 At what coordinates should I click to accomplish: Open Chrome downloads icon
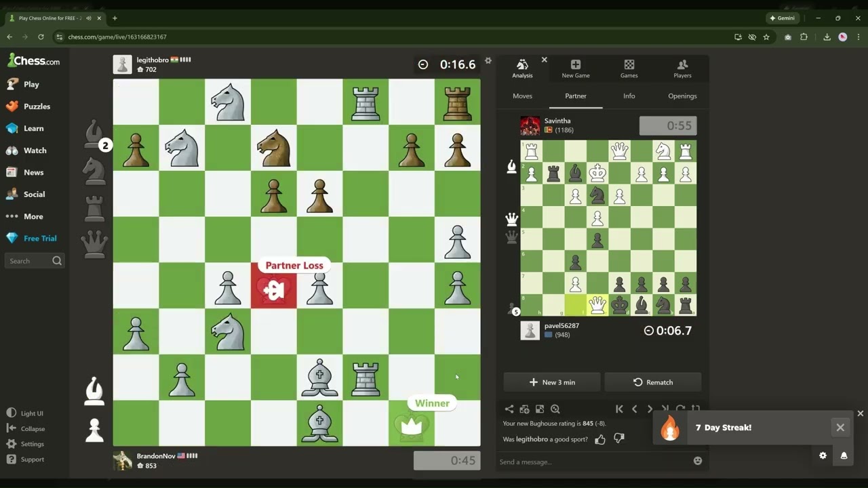click(x=827, y=37)
